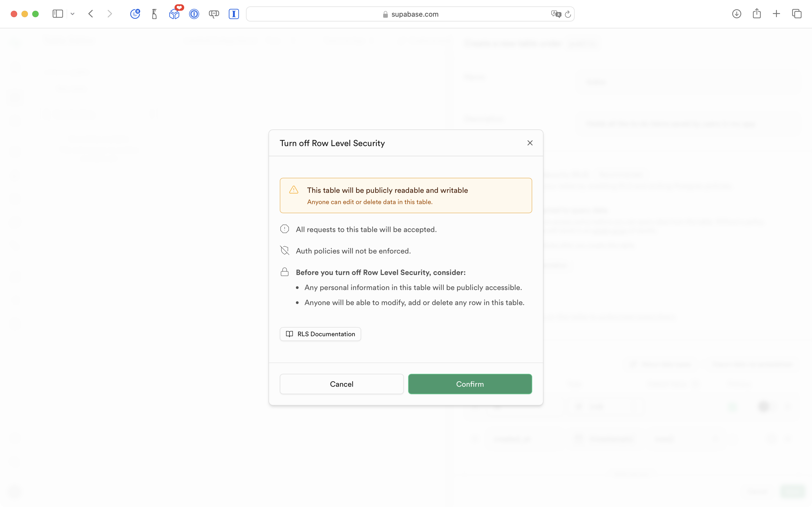This screenshot has height=507, width=812.
Task: Go back to the previous page
Action: click(x=90, y=14)
